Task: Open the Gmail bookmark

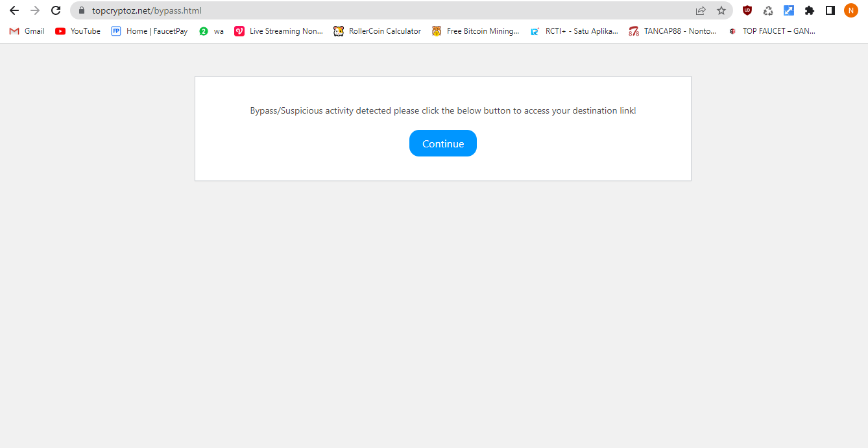Action: 26,31
